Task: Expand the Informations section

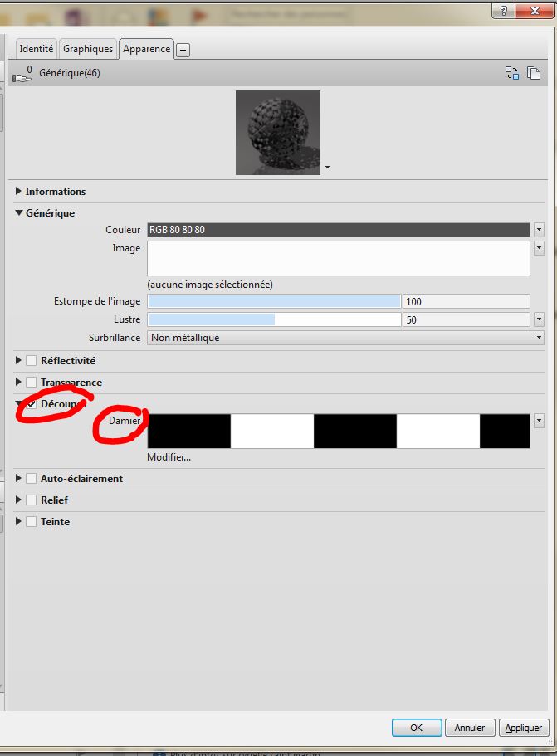Action: 19,192
